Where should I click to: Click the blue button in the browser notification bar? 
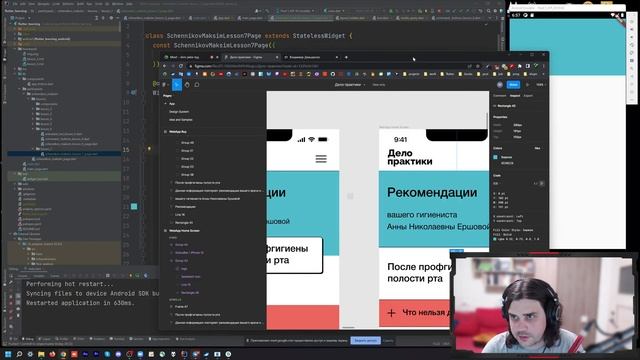(x=365, y=340)
